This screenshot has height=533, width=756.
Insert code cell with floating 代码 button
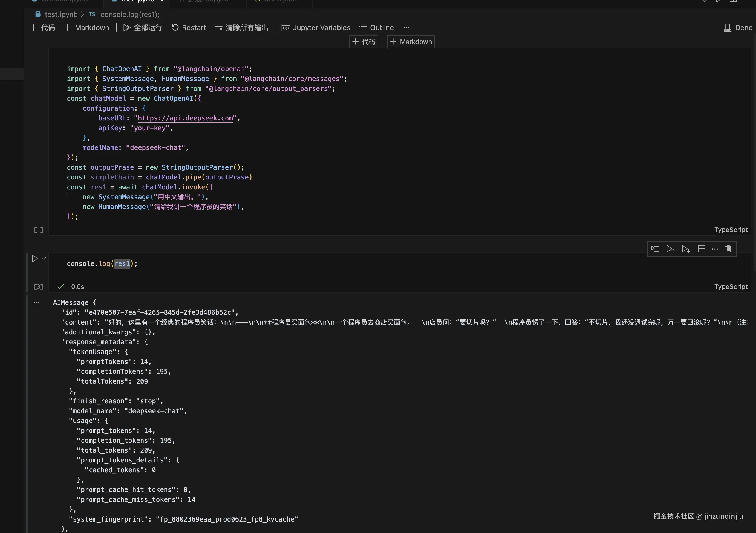coord(363,42)
